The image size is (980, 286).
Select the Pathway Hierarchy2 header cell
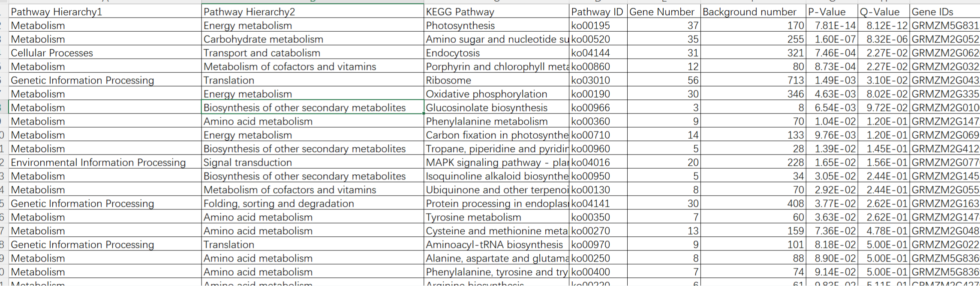[312, 12]
